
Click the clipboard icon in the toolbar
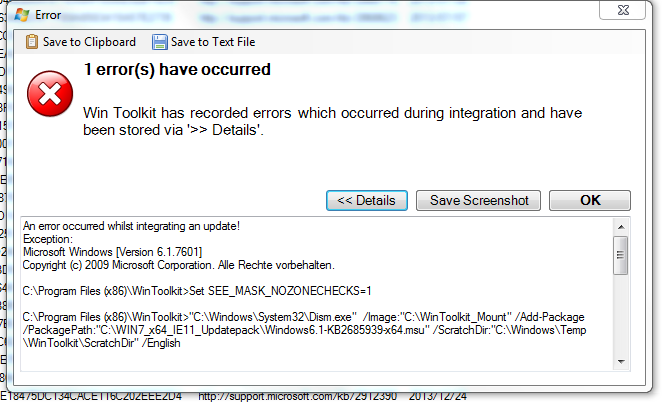pos(32,42)
